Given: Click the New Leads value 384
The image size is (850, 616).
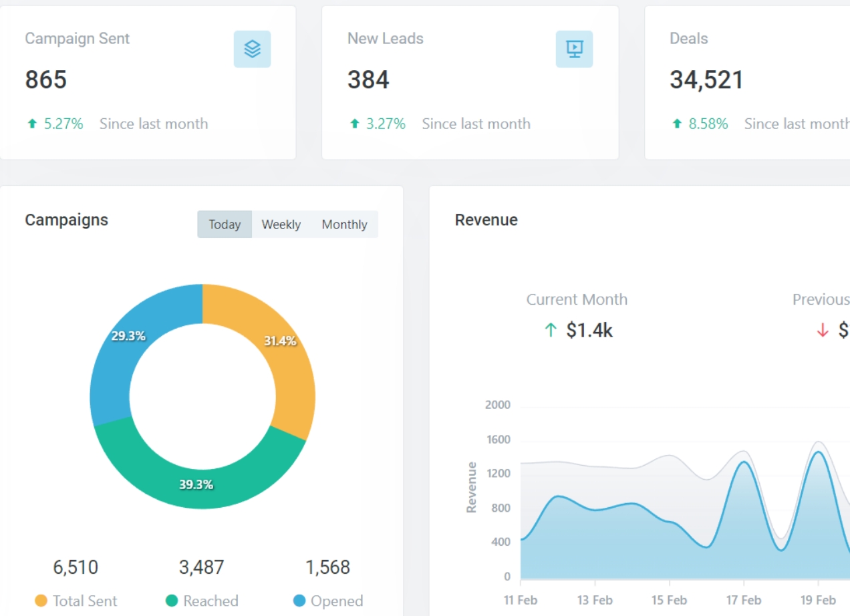Looking at the screenshot, I should tap(368, 80).
